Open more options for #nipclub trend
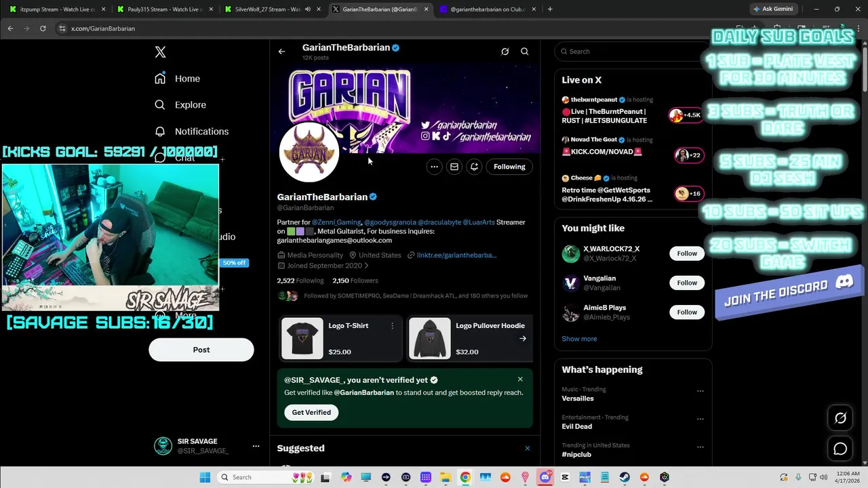Image resolution: width=868 pixels, height=488 pixels. click(701, 447)
